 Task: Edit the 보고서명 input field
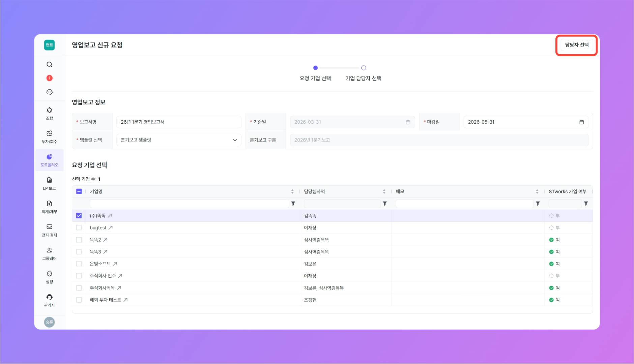click(x=179, y=122)
